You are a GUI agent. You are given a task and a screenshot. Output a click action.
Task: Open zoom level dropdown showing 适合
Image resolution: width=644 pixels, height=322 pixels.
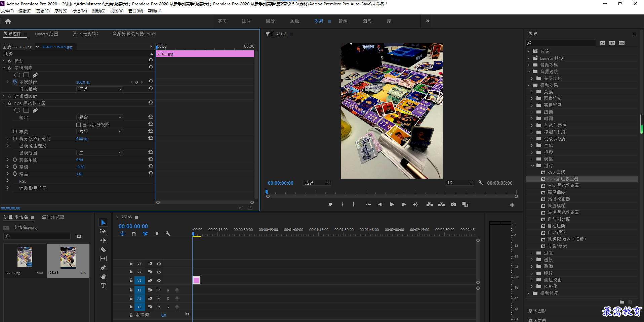[317, 183]
